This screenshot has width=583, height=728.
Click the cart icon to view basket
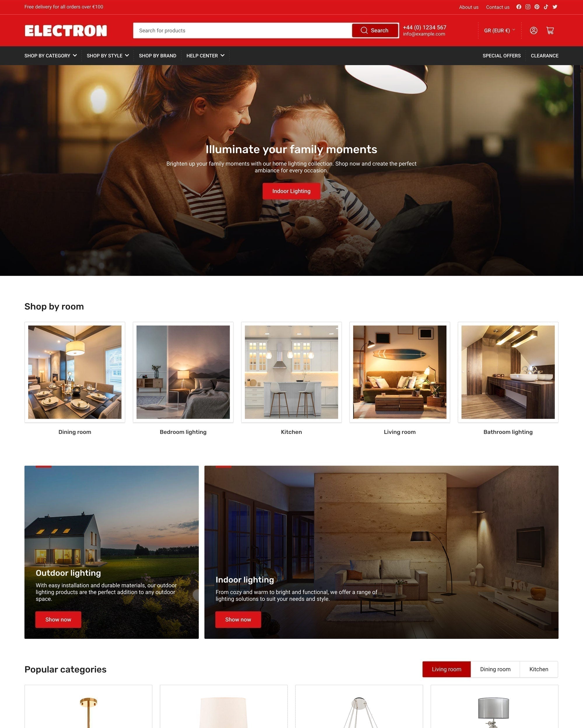click(x=550, y=30)
